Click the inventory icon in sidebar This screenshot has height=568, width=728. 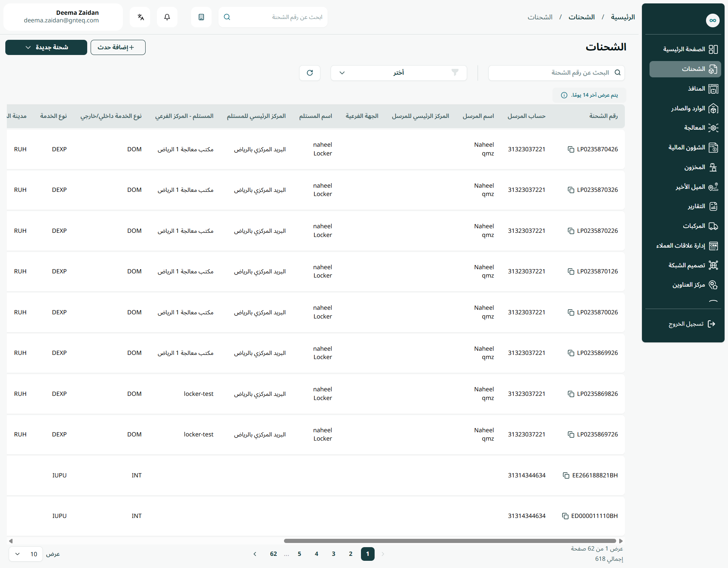coord(713,167)
